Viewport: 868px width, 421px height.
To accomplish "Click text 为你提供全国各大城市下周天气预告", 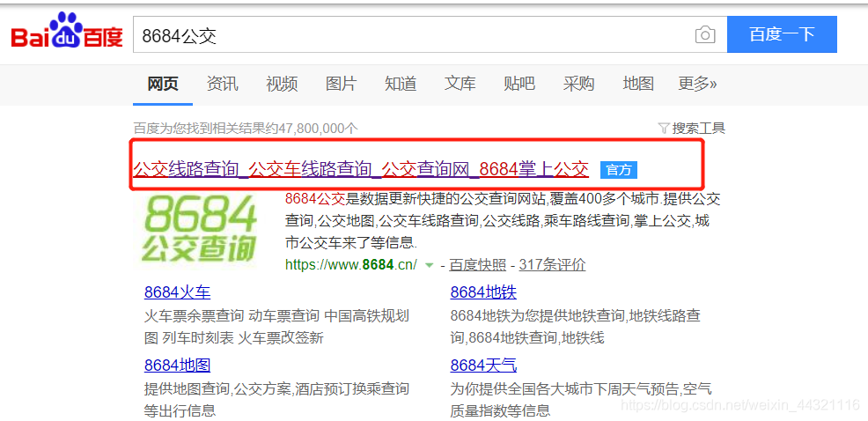I will tap(581, 399).
